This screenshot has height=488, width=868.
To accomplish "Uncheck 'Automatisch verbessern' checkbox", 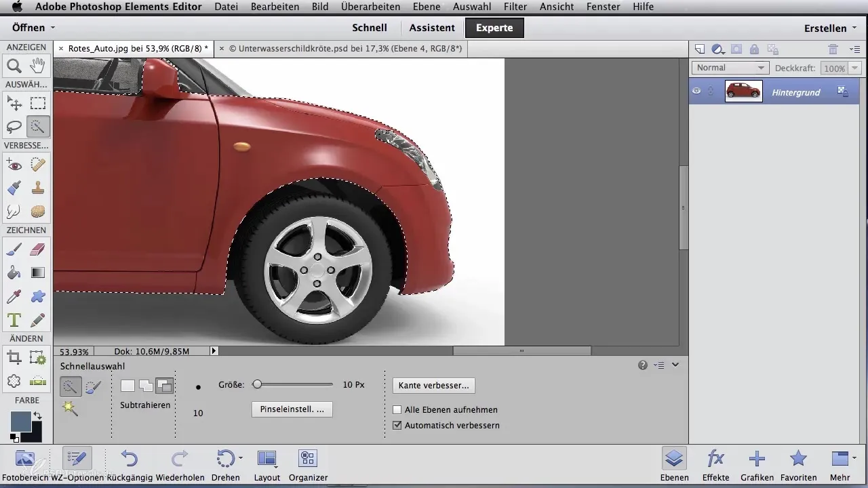I will point(397,426).
